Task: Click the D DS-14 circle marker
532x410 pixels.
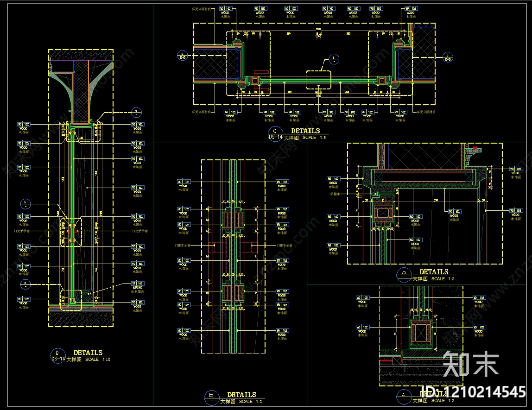Action: [57, 356]
